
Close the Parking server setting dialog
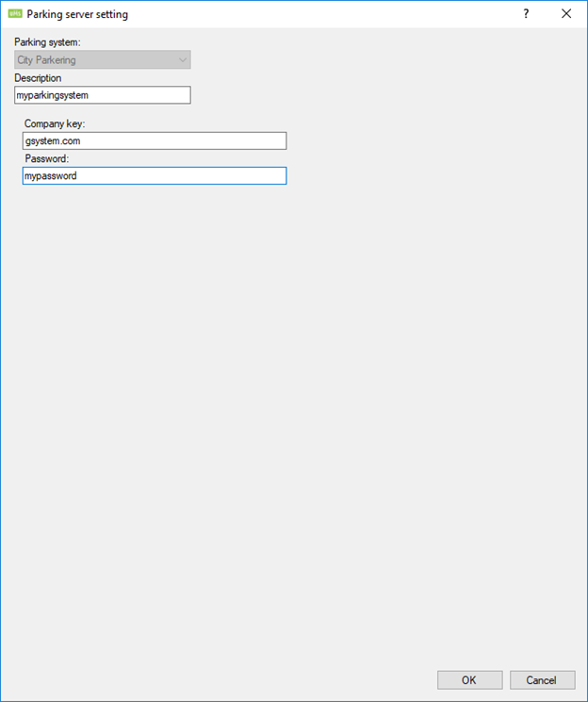point(566,14)
